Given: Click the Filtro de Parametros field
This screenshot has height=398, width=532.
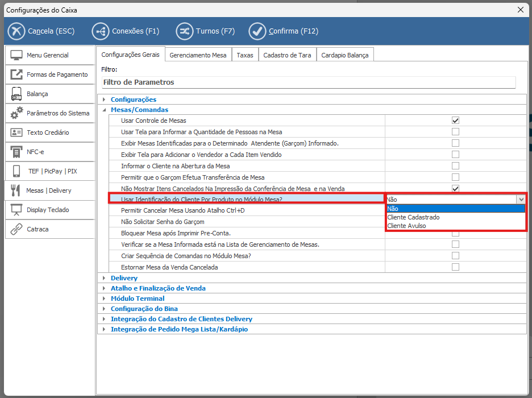Looking at the screenshot, I should [x=308, y=82].
